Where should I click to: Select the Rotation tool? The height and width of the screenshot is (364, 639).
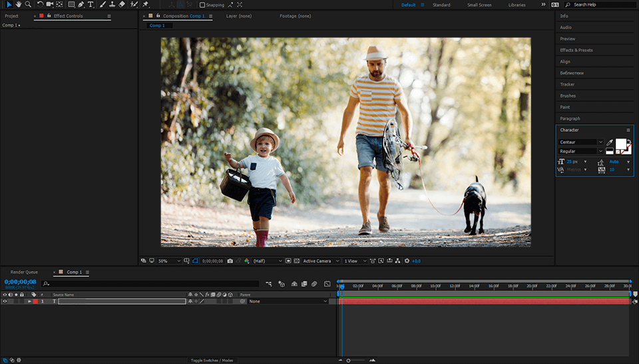(x=40, y=5)
